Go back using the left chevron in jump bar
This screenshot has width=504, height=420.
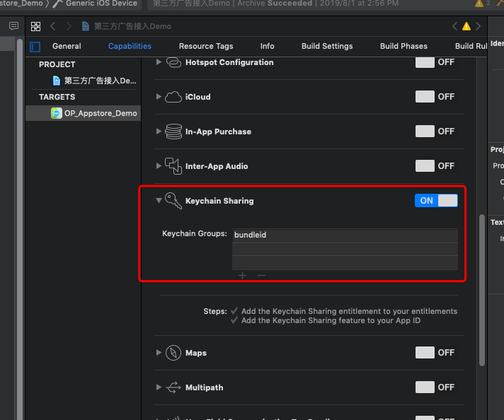(53, 26)
